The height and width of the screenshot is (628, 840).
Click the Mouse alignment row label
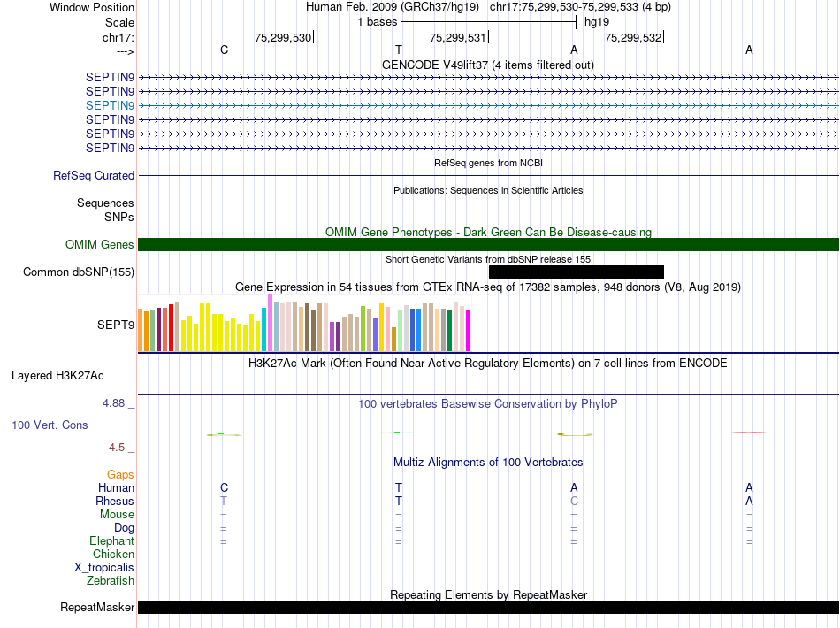(x=117, y=515)
